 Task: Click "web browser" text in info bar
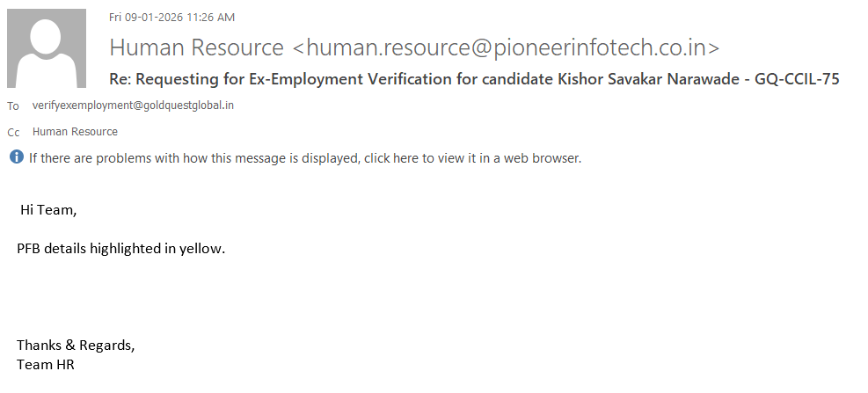tap(537, 158)
